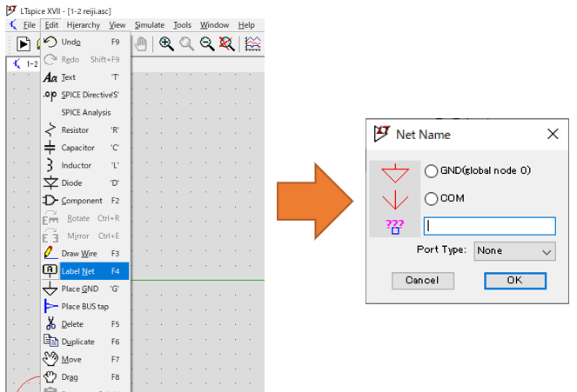Choose Redo from the Edit menu
Viewport: 577px width, 392px height.
click(x=86, y=59)
